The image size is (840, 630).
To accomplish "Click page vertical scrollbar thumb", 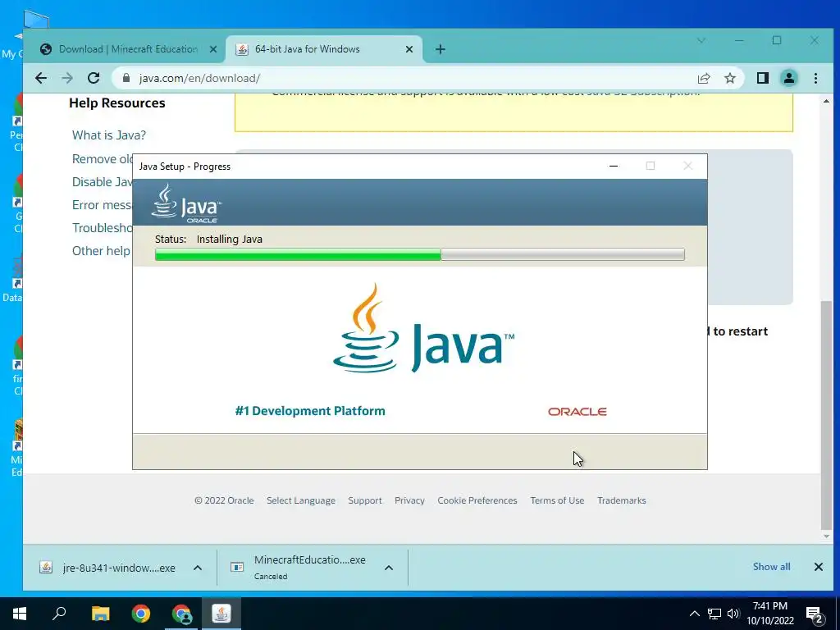I will [826, 414].
